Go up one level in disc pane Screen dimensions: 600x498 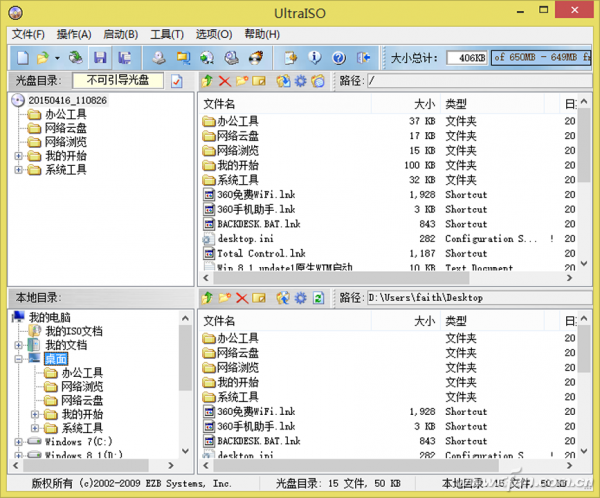207,81
